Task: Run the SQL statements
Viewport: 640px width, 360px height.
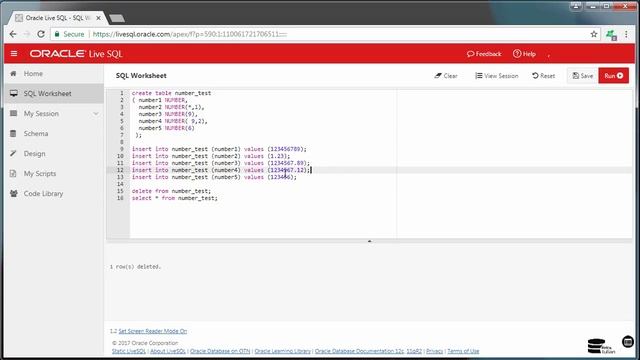Action: (x=613, y=76)
